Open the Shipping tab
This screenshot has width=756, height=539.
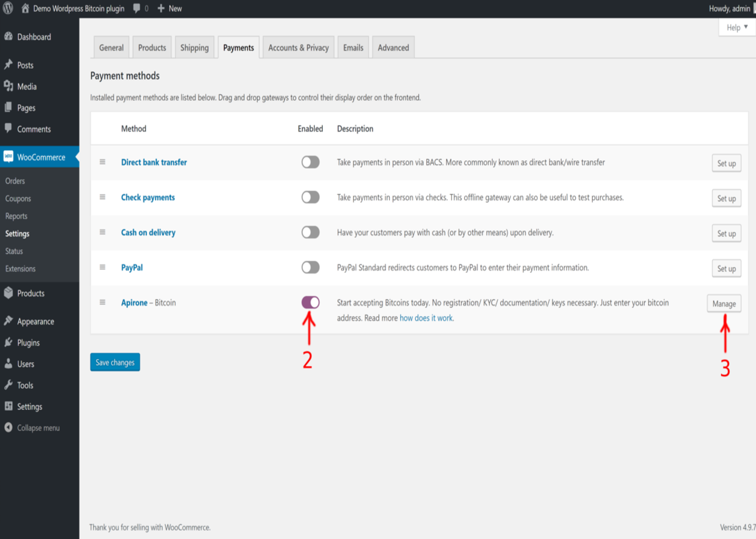pyautogui.click(x=194, y=48)
